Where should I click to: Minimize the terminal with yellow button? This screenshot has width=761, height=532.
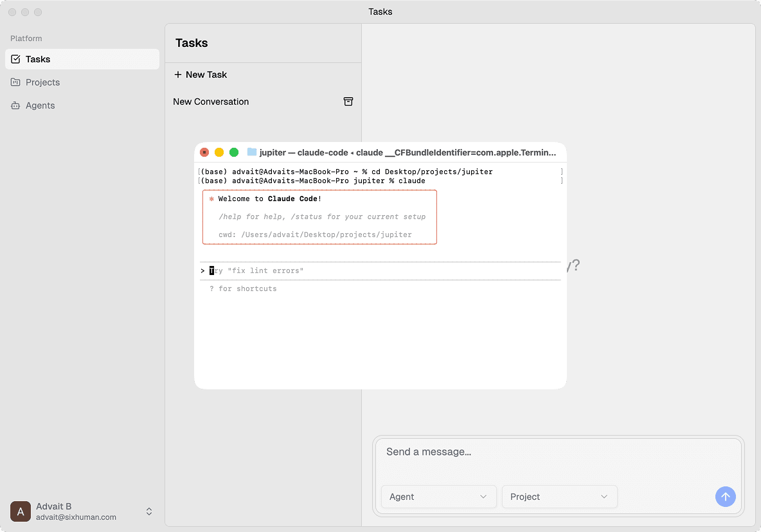(x=219, y=152)
